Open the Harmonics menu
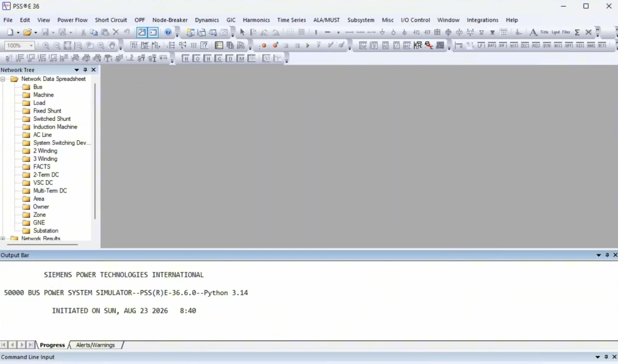 pyautogui.click(x=256, y=20)
